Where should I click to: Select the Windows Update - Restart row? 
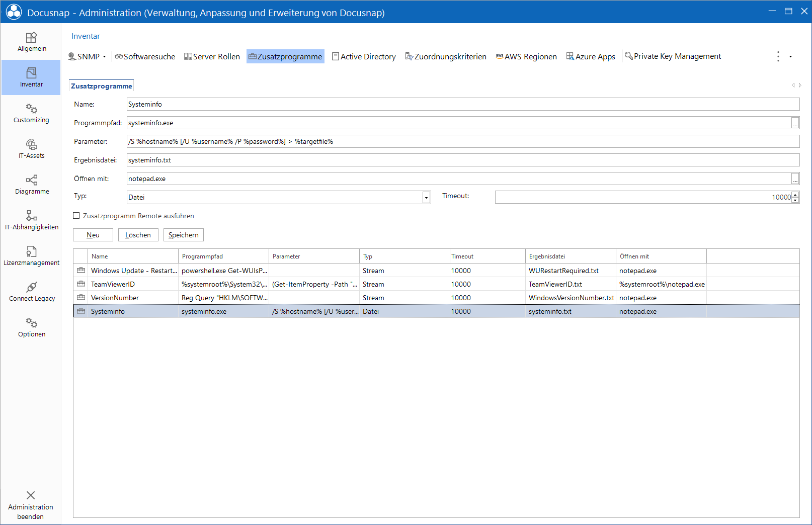[x=436, y=271]
